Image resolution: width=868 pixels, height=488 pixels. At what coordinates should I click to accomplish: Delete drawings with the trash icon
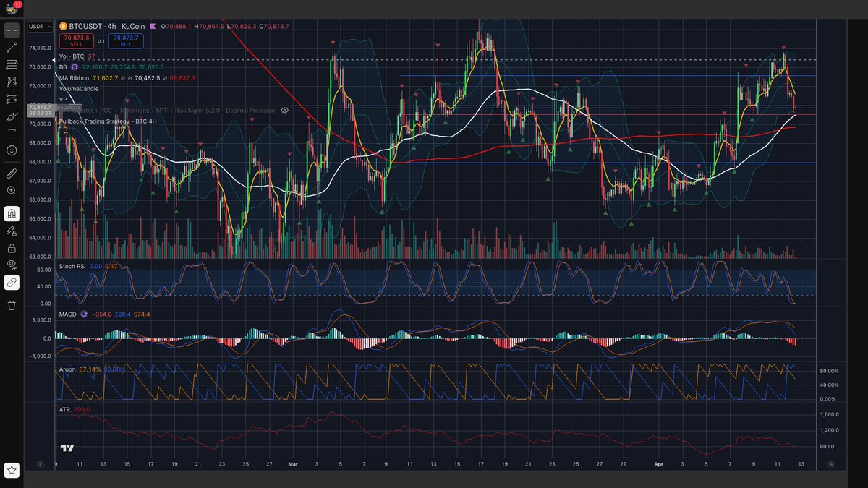[12, 305]
